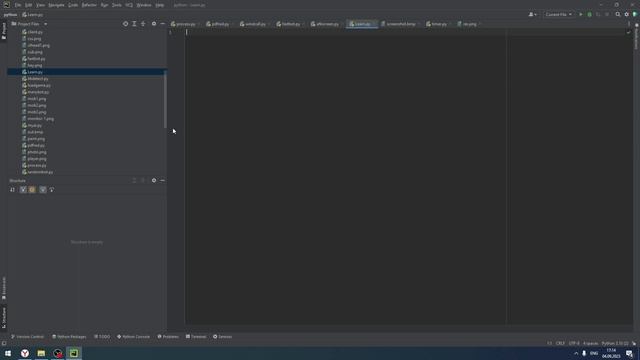The width and height of the screenshot is (640, 360).
Task: Open the Run menu
Action: pyautogui.click(x=104, y=5)
